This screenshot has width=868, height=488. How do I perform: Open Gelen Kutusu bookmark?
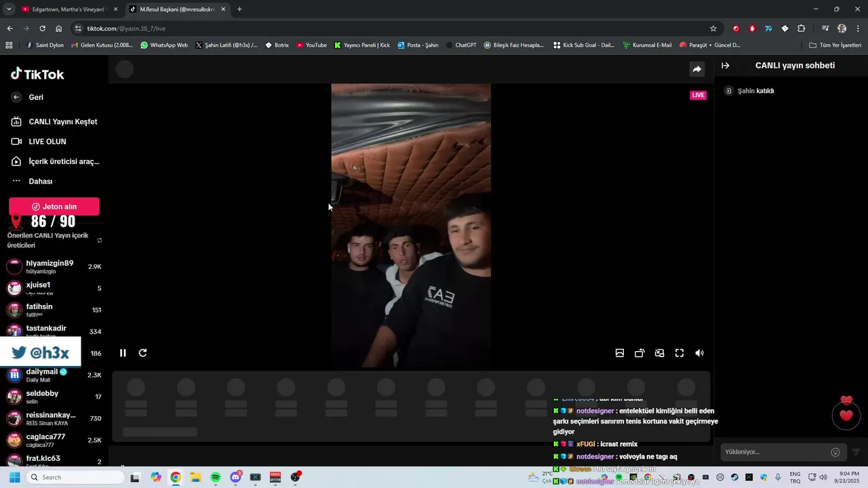[x=102, y=45]
